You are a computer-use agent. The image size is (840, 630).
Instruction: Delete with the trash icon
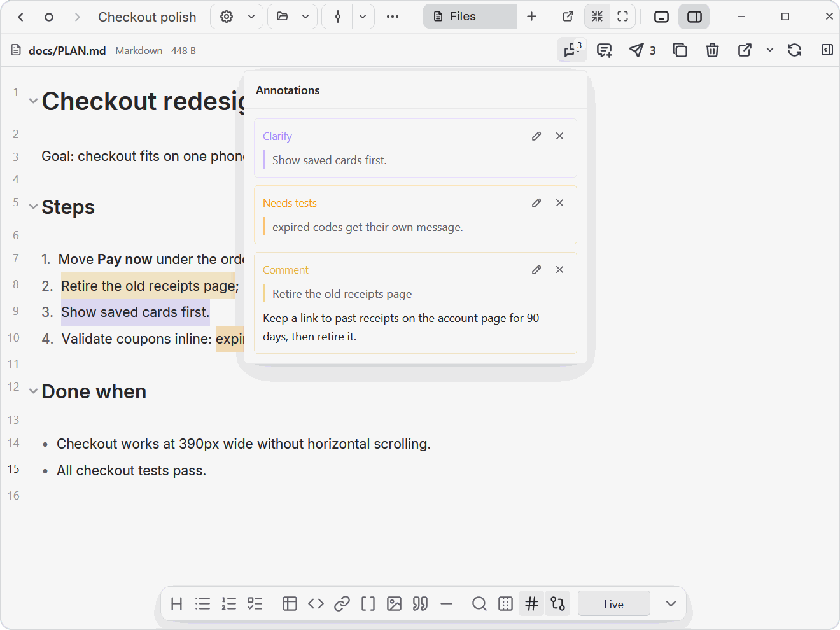tap(713, 50)
